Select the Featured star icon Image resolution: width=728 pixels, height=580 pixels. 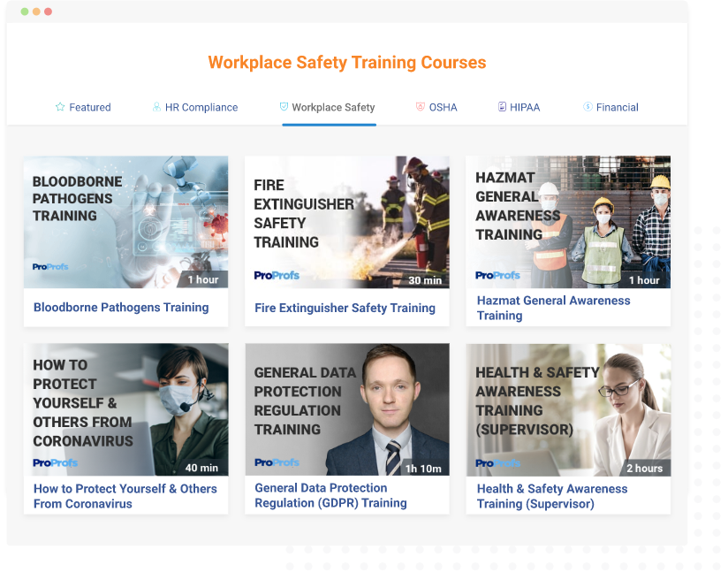click(x=58, y=106)
